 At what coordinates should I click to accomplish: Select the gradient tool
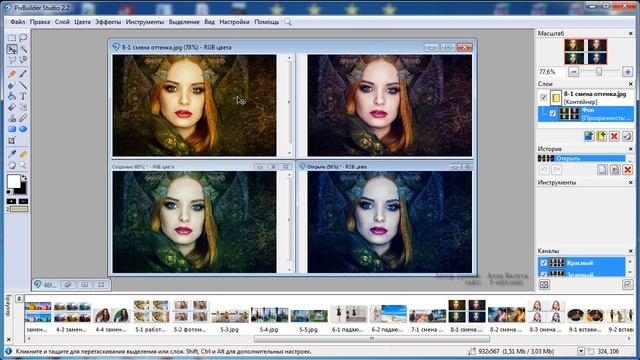coord(12,107)
